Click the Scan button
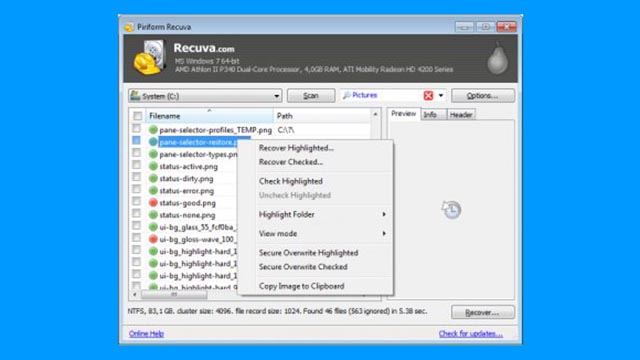Viewport: 640px width, 360px height. (311, 96)
